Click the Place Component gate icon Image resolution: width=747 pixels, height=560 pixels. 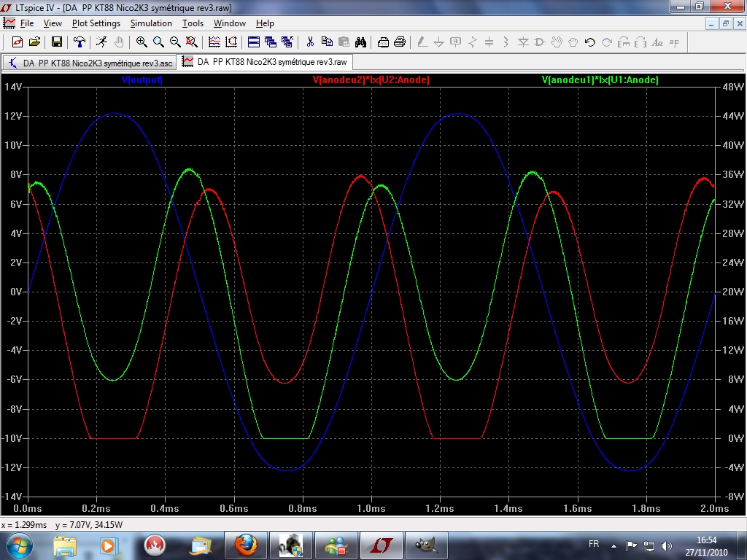[540, 42]
